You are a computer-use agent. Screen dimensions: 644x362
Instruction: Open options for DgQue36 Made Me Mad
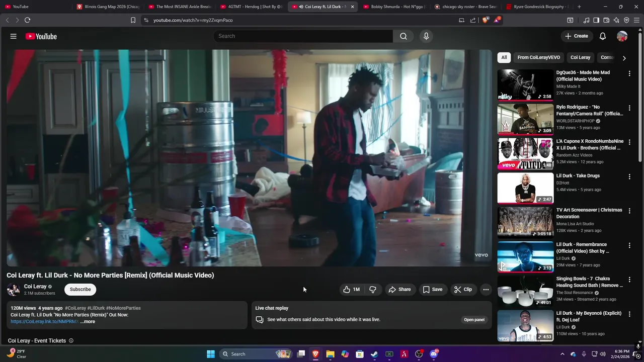point(629,73)
